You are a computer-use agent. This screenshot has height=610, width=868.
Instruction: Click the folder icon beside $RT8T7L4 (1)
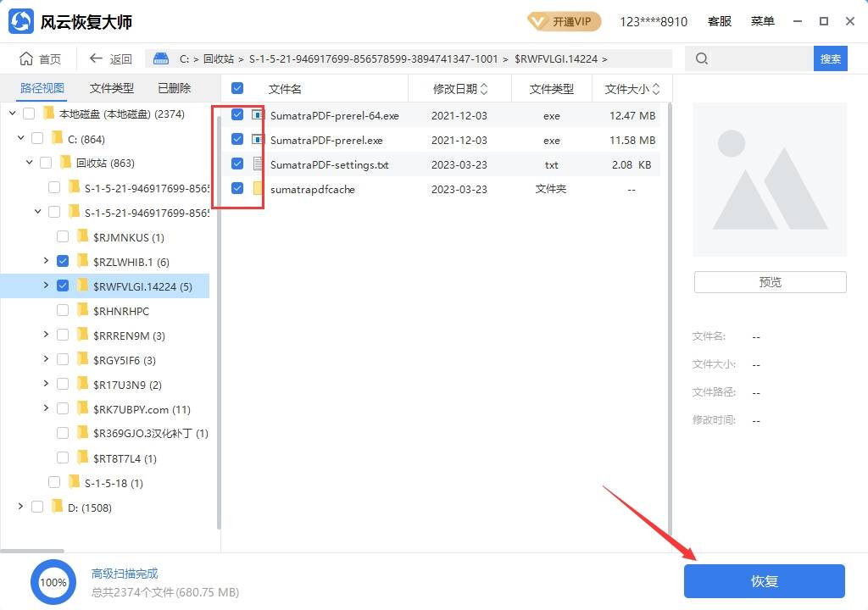click(82, 457)
